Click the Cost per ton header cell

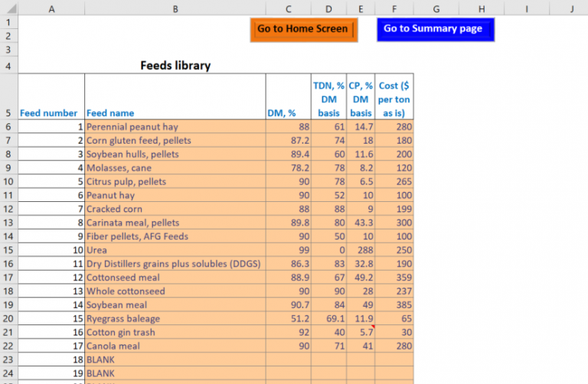394,99
